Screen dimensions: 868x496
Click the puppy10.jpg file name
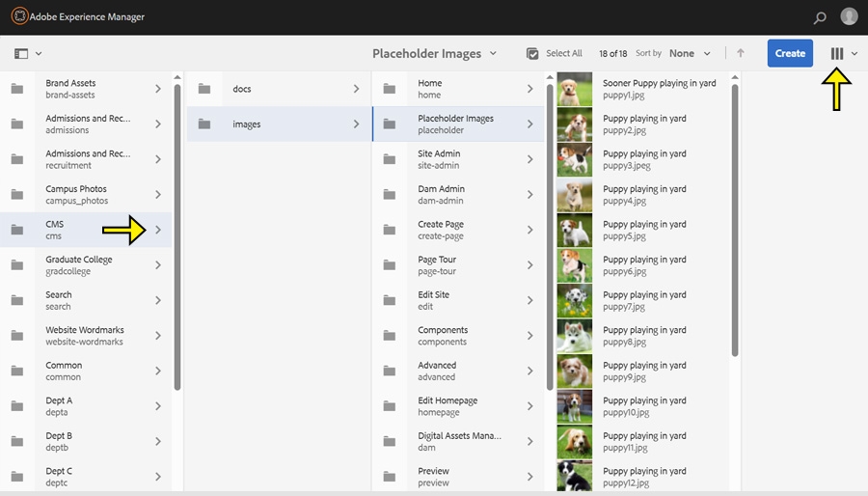point(626,412)
